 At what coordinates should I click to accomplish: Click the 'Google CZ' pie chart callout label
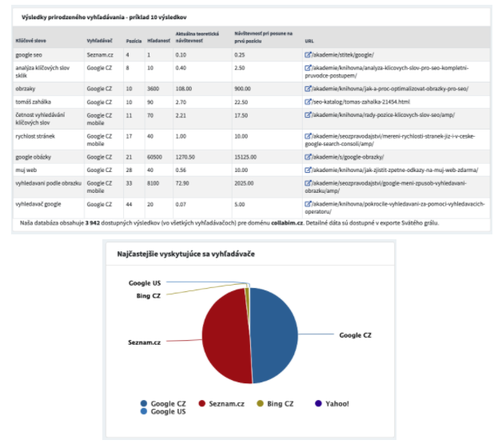click(x=356, y=335)
